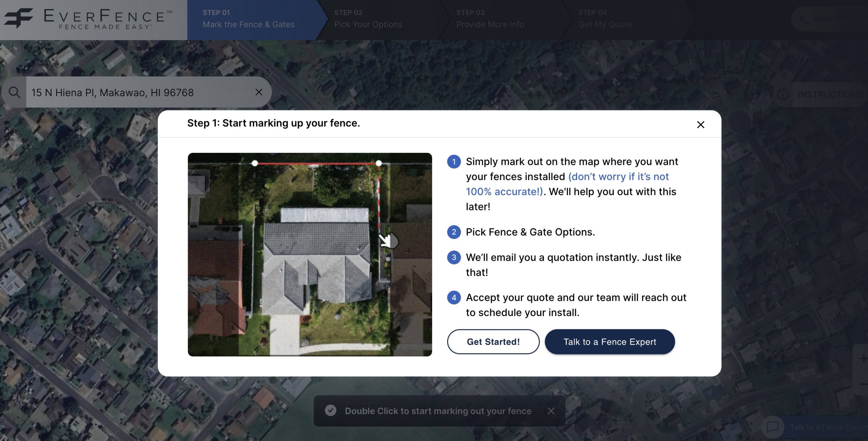The width and height of the screenshot is (868, 441).
Task: Click the close X on modal dialog
Action: 701,124
